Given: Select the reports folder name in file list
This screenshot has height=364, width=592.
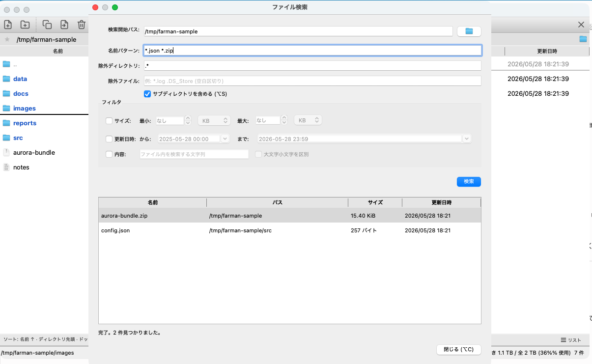Looking at the screenshot, I should (25, 123).
